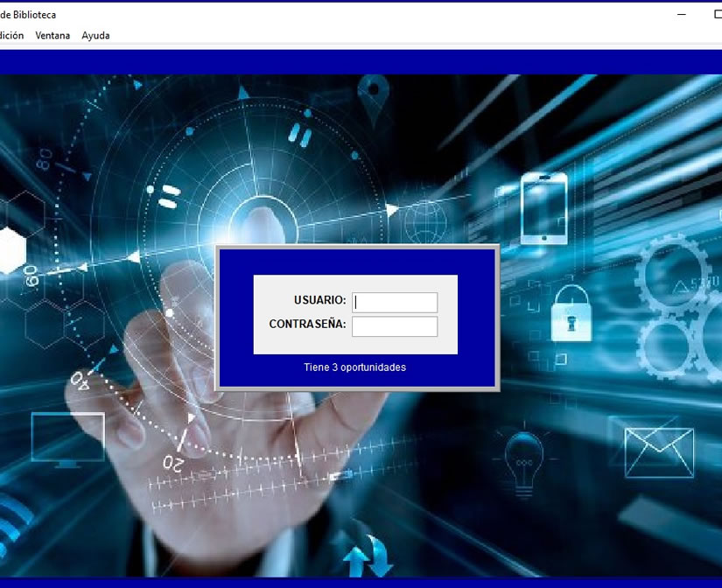Viewport: 722px width, 588px height.
Task: Focus the CONTRASEÑA password field
Action: point(394,326)
